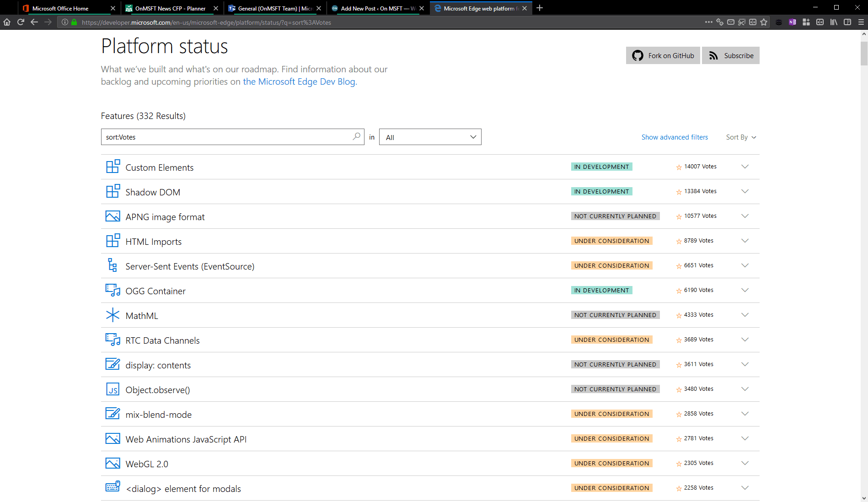Click NOT CURRENTLY PLANNED badge for MathML

[615, 315]
